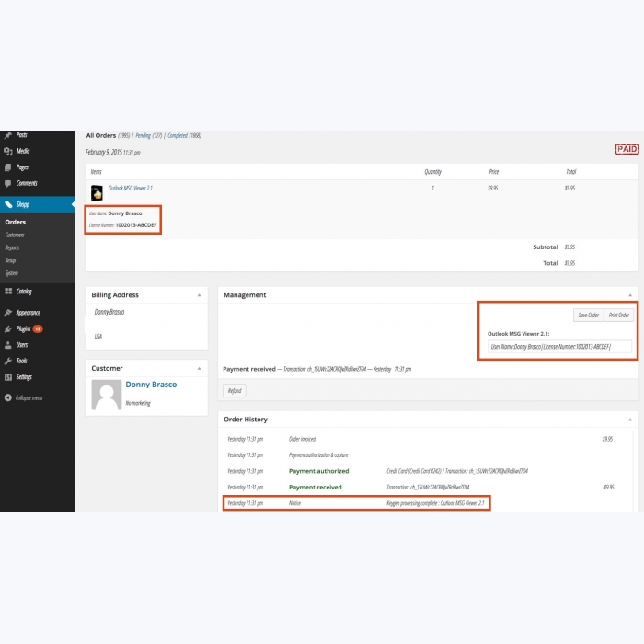Click the Users person icon
This screenshot has width=644, height=644.
7,345
